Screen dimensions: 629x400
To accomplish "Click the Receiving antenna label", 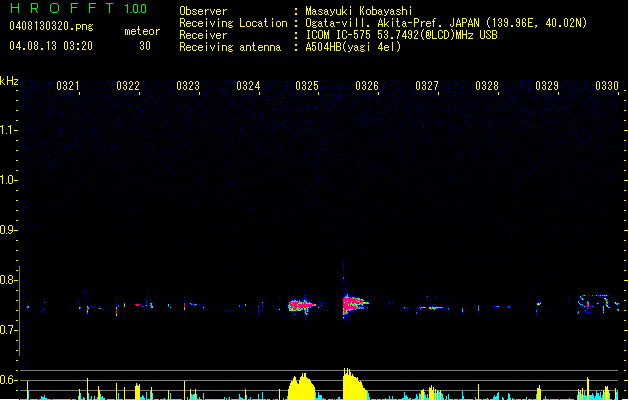I will 230,47.
